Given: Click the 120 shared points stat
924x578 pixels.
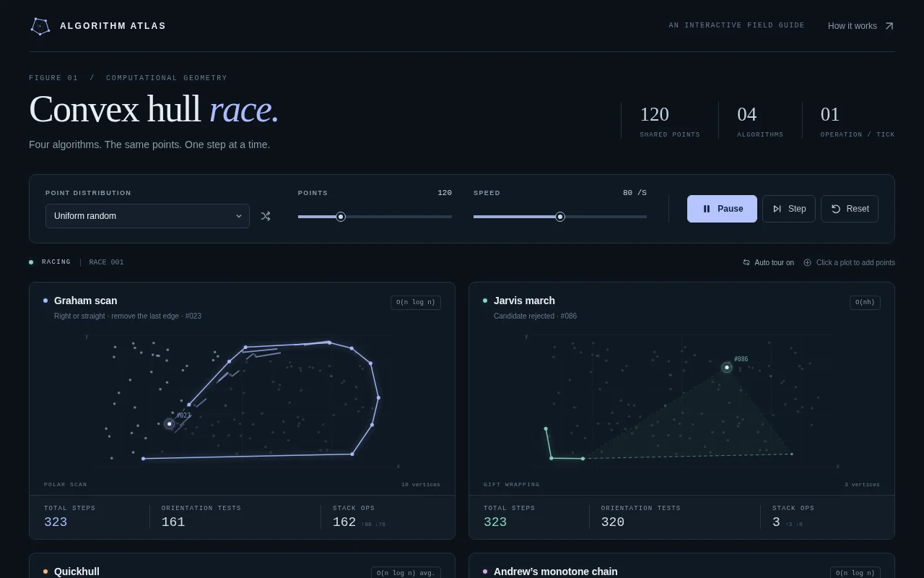Looking at the screenshot, I should click(x=669, y=120).
